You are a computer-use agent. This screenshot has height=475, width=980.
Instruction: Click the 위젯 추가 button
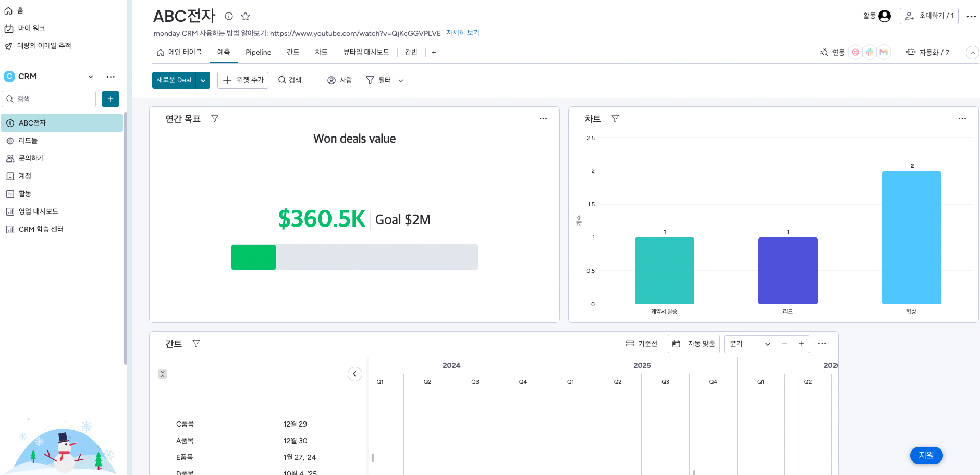click(243, 80)
